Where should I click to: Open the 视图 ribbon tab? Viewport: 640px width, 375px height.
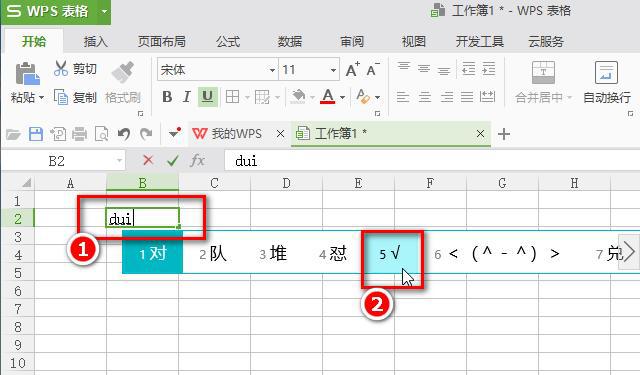pos(413,41)
